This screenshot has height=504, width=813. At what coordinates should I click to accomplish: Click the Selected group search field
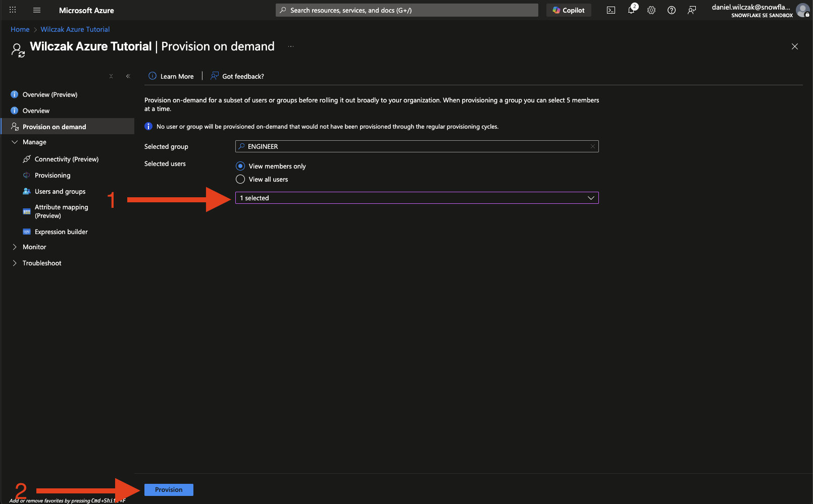[417, 146]
